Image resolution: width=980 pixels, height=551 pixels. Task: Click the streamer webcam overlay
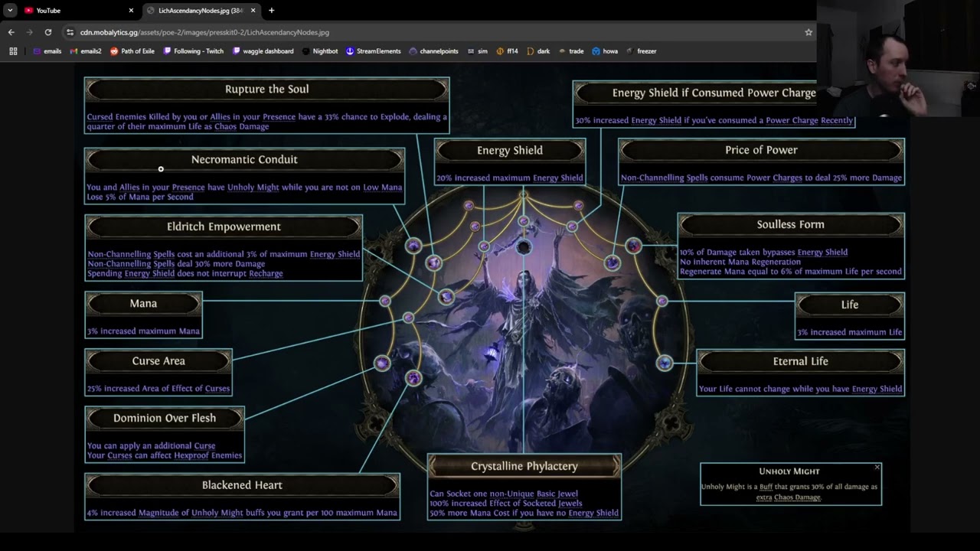pos(898,59)
